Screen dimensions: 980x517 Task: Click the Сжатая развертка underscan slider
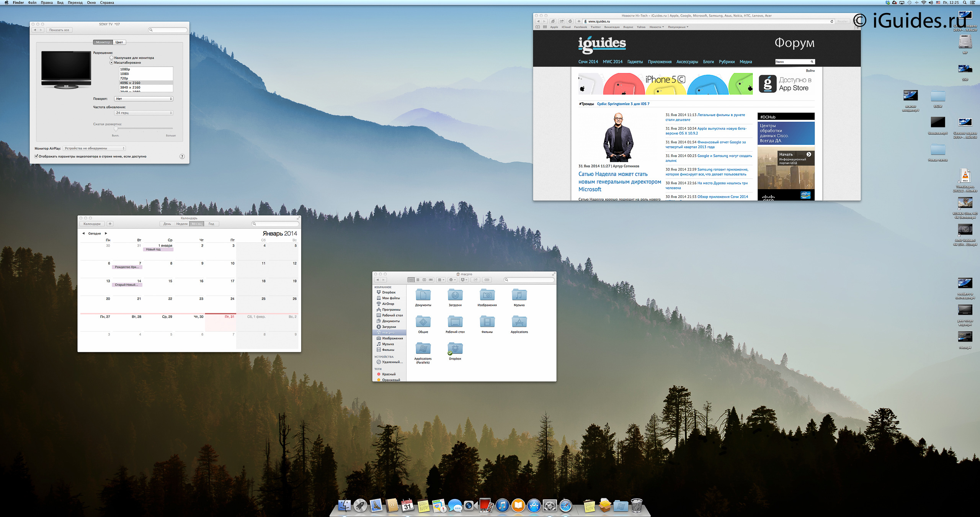tap(116, 129)
